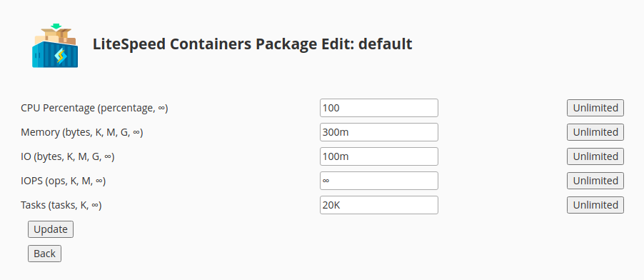
Task: Click the Update button
Action: [x=51, y=229]
